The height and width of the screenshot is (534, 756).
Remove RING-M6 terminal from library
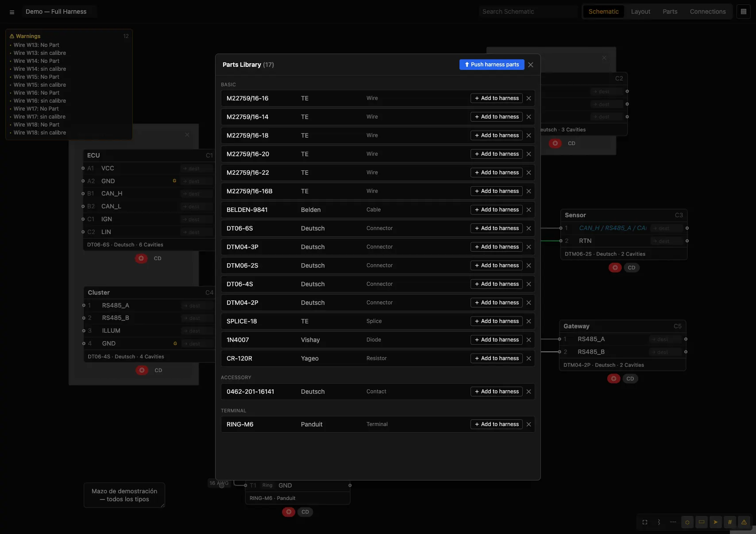[x=528, y=424]
